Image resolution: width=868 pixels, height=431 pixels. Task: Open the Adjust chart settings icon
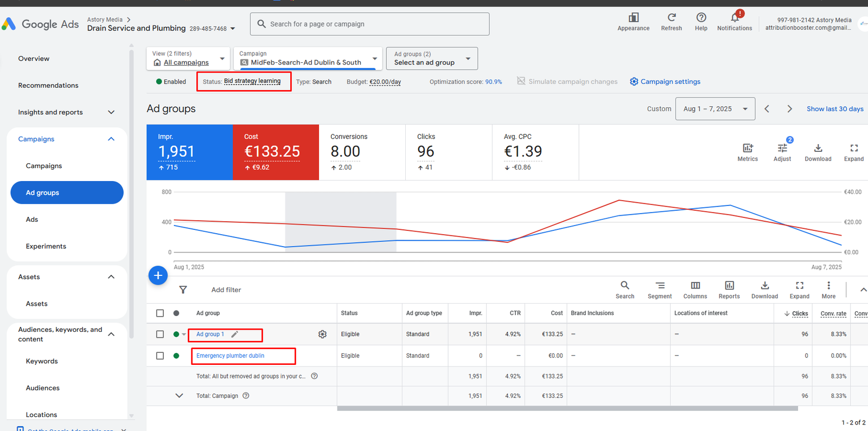pyautogui.click(x=782, y=149)
